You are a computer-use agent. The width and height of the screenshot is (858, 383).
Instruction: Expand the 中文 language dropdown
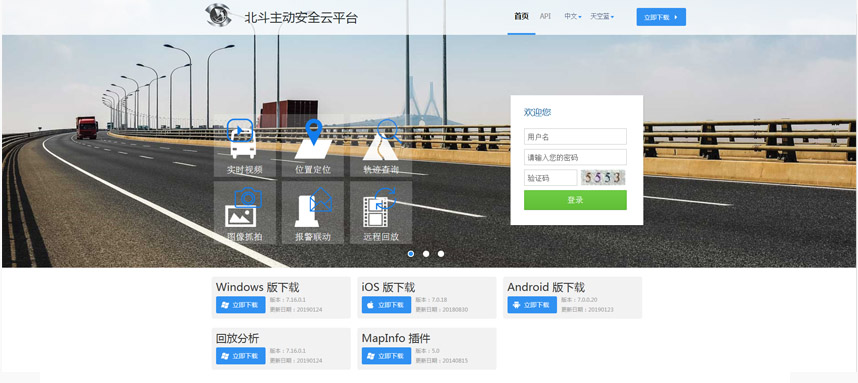[x=572, y=16]
